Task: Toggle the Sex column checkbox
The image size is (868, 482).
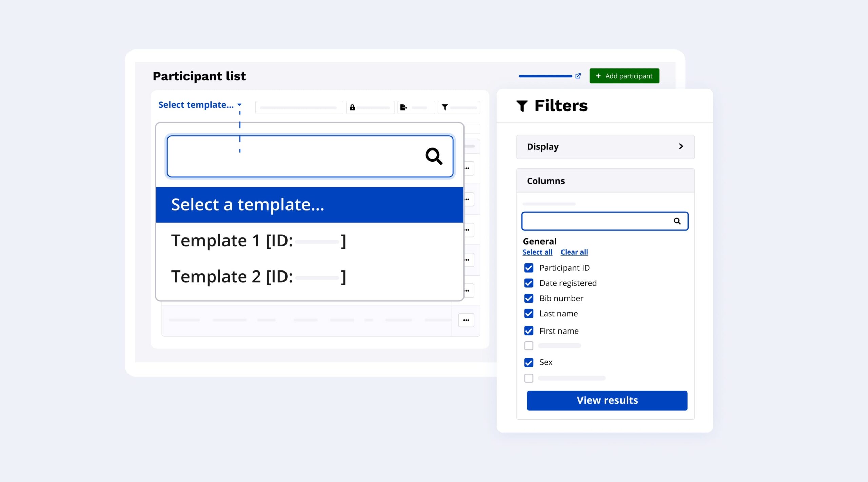Action: [529, 363]
